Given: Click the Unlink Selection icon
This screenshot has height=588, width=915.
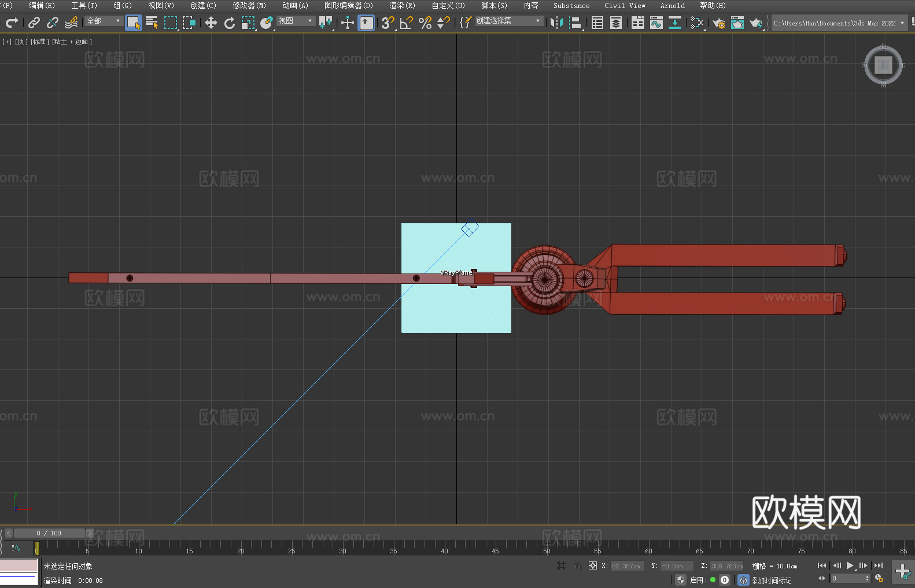Looking at the screenshot, I should click(x=53, y=23).
